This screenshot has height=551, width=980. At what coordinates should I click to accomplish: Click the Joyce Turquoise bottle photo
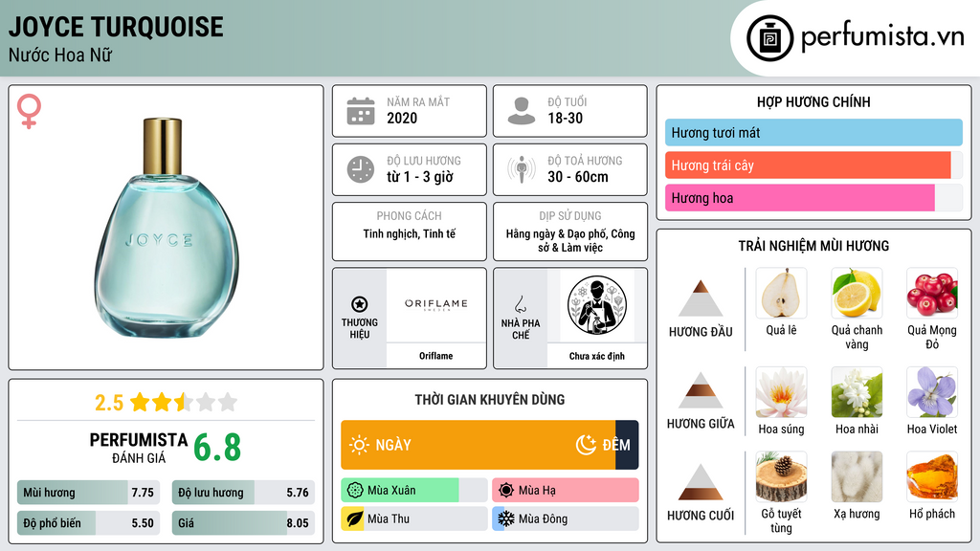[166, 228]
